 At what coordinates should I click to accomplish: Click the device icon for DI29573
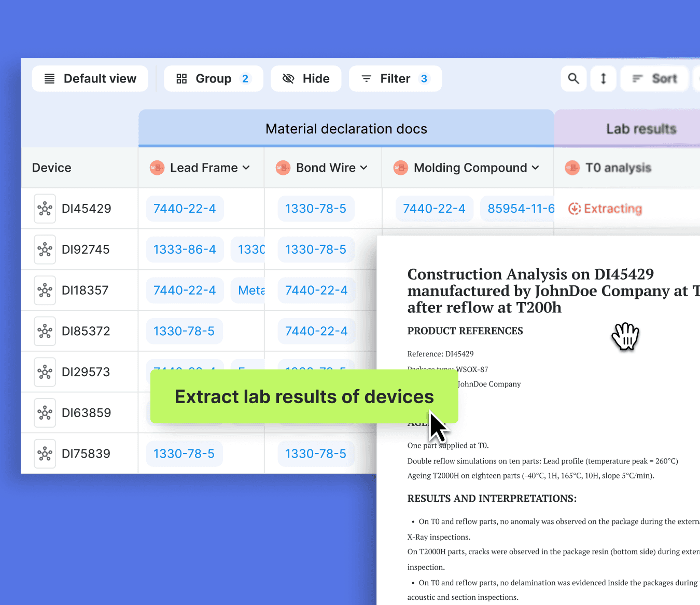point(45,372)
